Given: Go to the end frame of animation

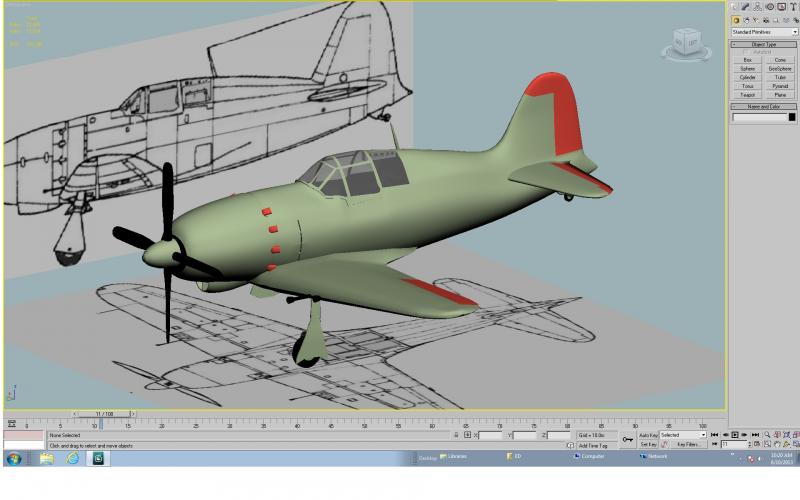Looking at the screenshot, I should click(756, 435).
